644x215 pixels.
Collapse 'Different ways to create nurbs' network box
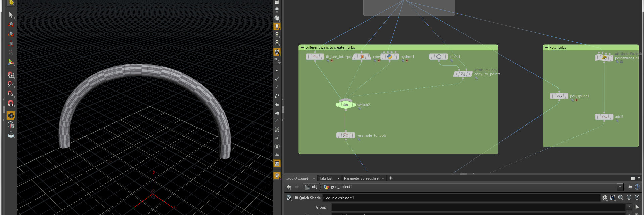(x=302, y=47)
